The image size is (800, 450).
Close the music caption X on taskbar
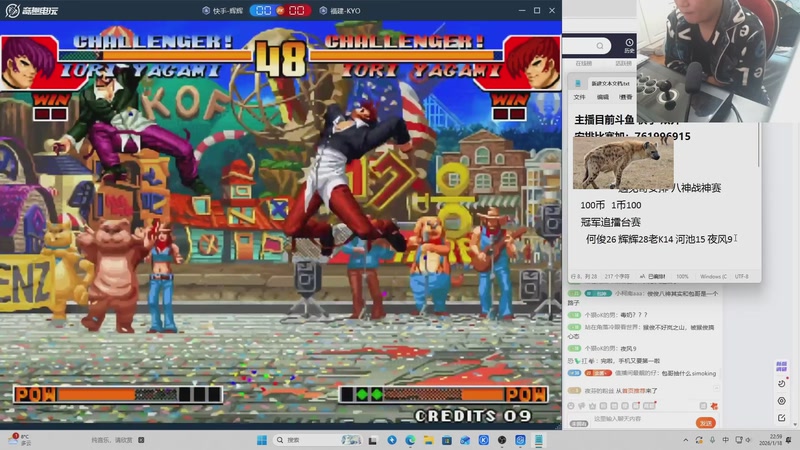click(141, 440)
